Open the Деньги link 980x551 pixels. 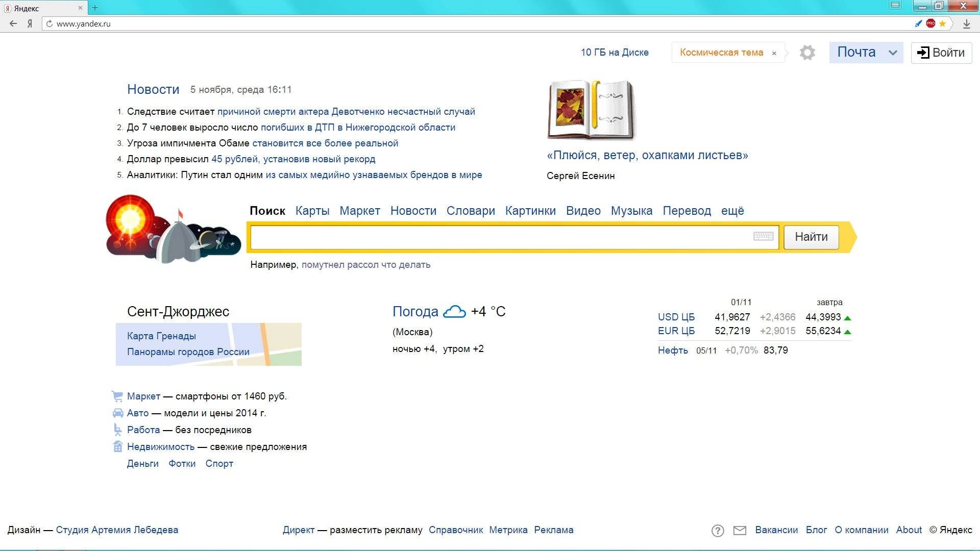click(x=142, y=464)
